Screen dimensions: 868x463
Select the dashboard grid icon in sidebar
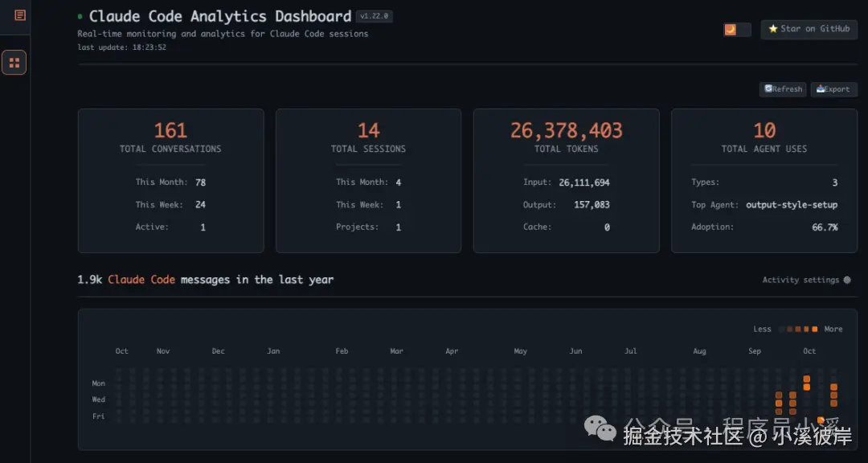(14, 63)
